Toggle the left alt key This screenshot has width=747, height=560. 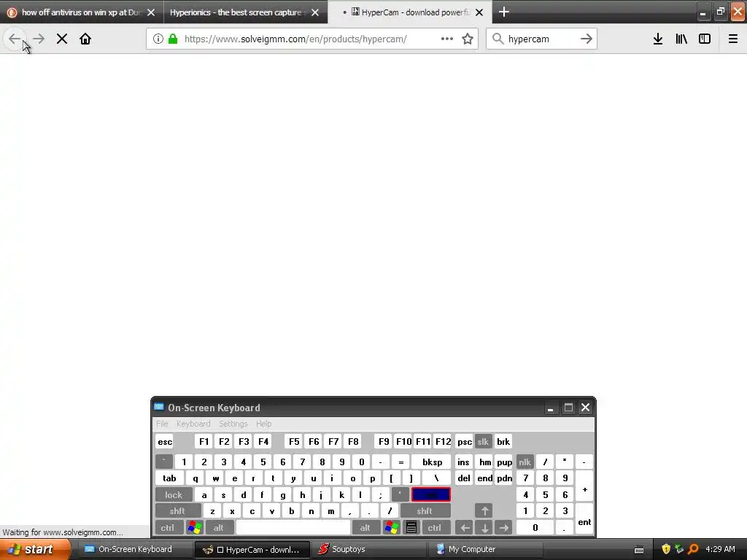point(219,528)
